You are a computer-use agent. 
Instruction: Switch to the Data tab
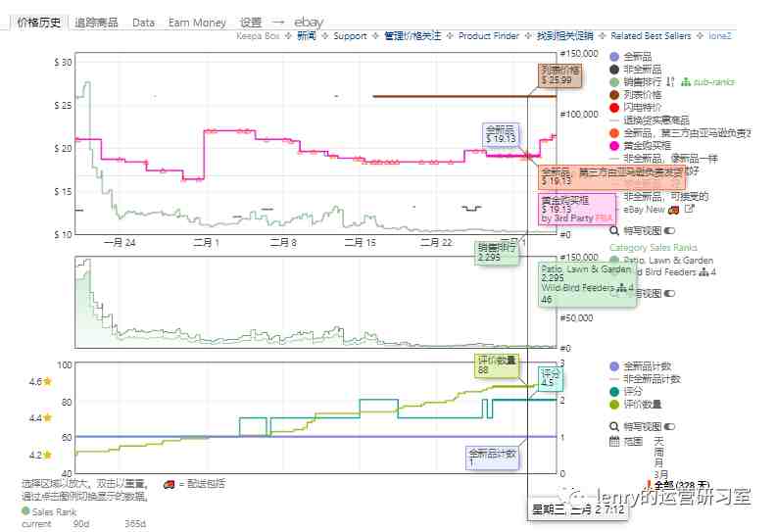click(143, 23)
